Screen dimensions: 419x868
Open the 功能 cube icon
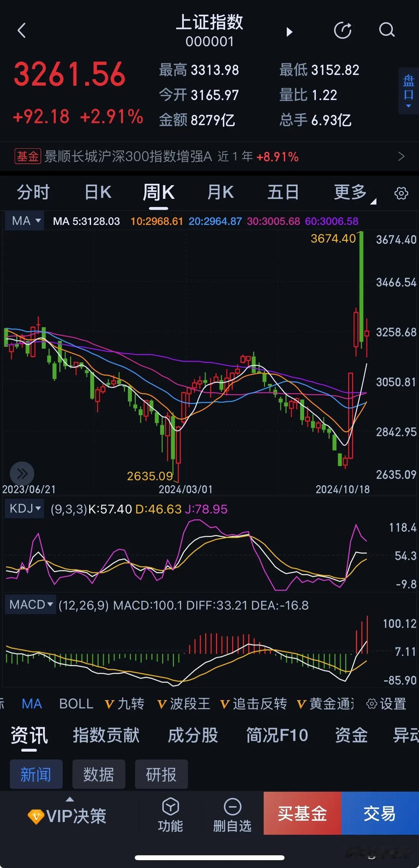click(170, 807)
